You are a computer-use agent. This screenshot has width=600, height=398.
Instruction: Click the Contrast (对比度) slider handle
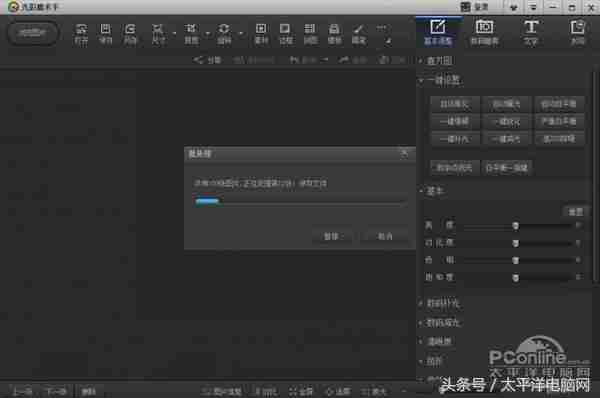(515, 243)
